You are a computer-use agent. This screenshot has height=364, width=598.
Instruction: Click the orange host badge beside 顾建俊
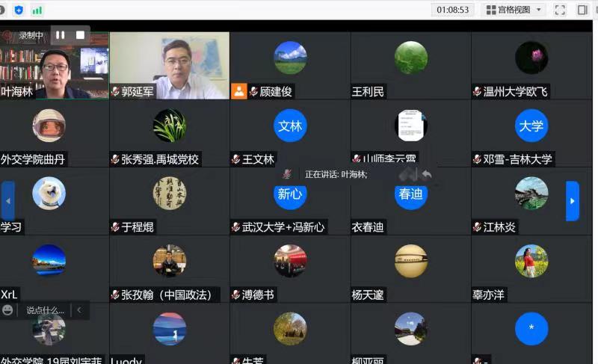tap(238, 91)
